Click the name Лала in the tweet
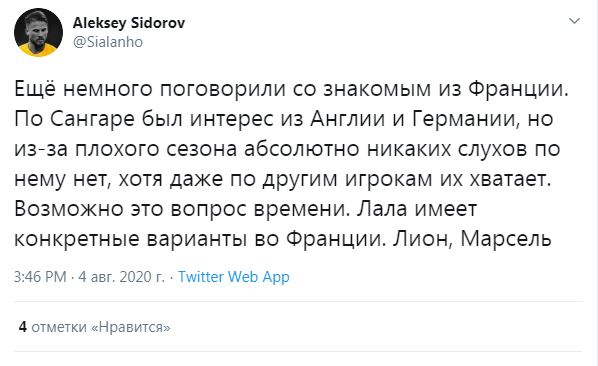Viewport: 598px width, 366px height. coord(381,209)
